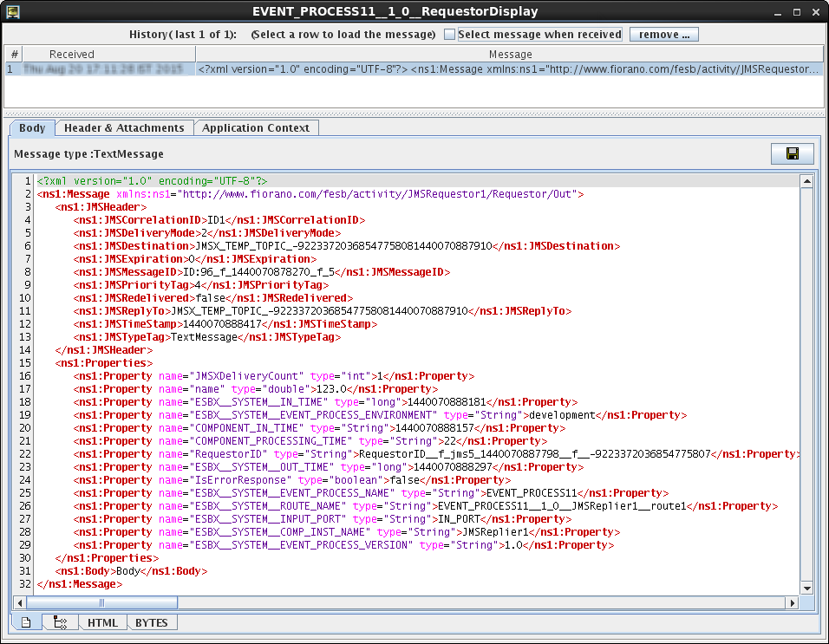Click the window menu icon in title bar
This screenshot has height=644, width=829.
13,11
